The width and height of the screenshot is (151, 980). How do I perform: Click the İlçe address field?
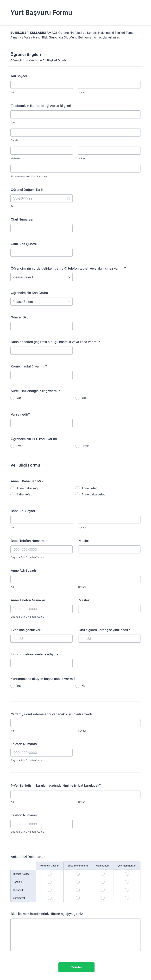tap(75, 114)
